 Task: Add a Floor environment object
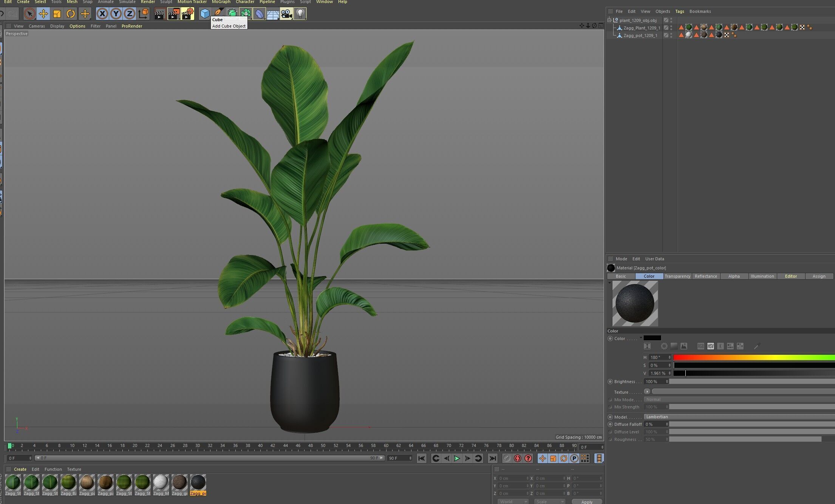click(x=273, y=14)
